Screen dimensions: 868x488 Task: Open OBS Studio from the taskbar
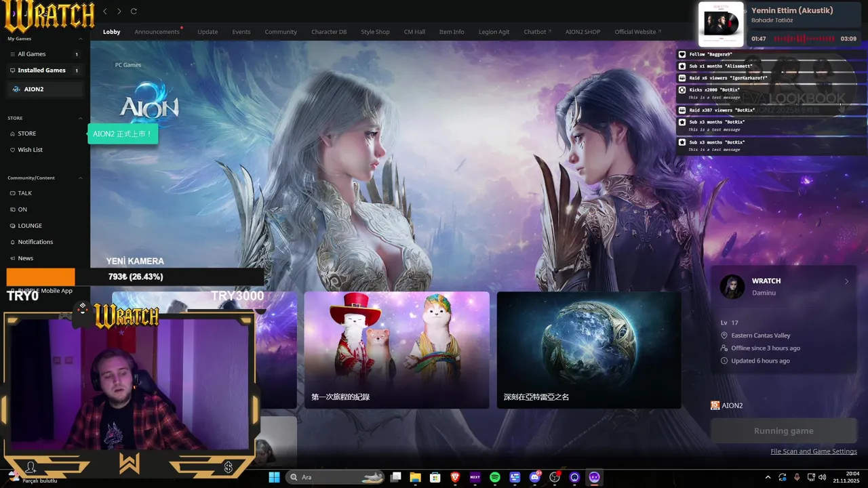(x=555, y=477)
